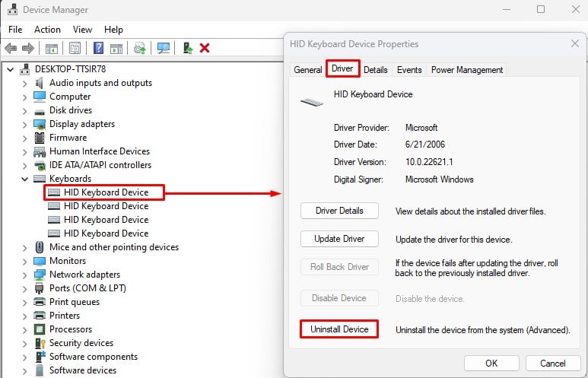Click the Display adapters category icon

click(x=40, y=124)
